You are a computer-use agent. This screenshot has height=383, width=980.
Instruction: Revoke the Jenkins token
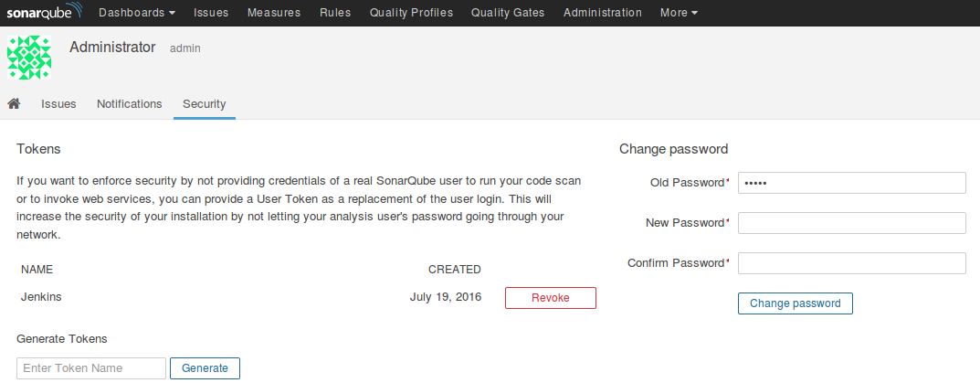coord(551,298)
